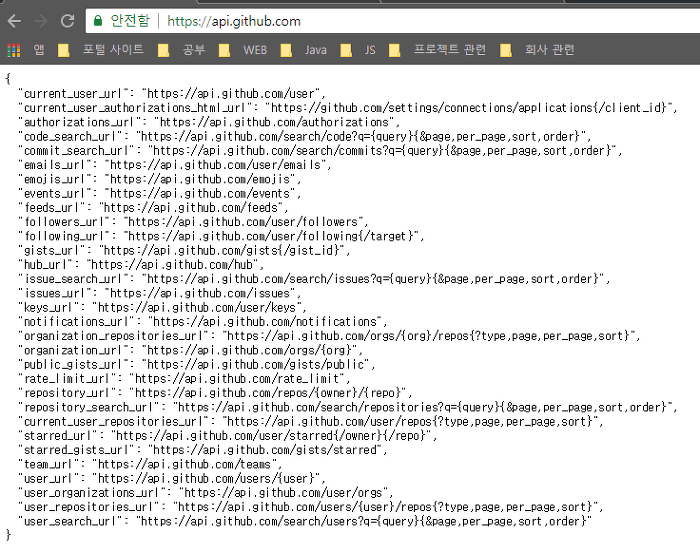Screen dimensions: 700x553
Task: Click the "issue_search_url" line
Action: click(314, 279)
